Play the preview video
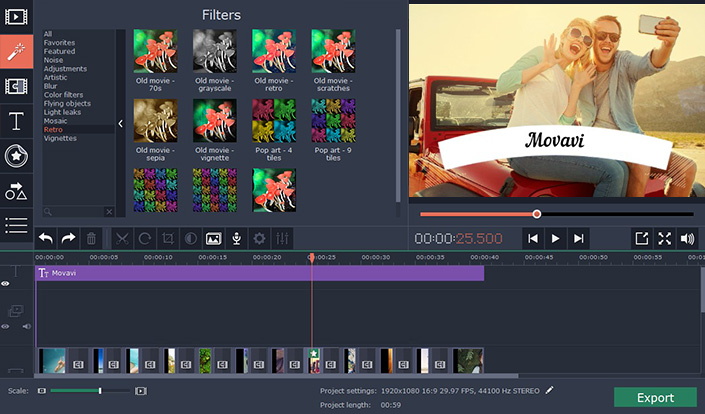 pyautogui.click(x=556, y=238)
